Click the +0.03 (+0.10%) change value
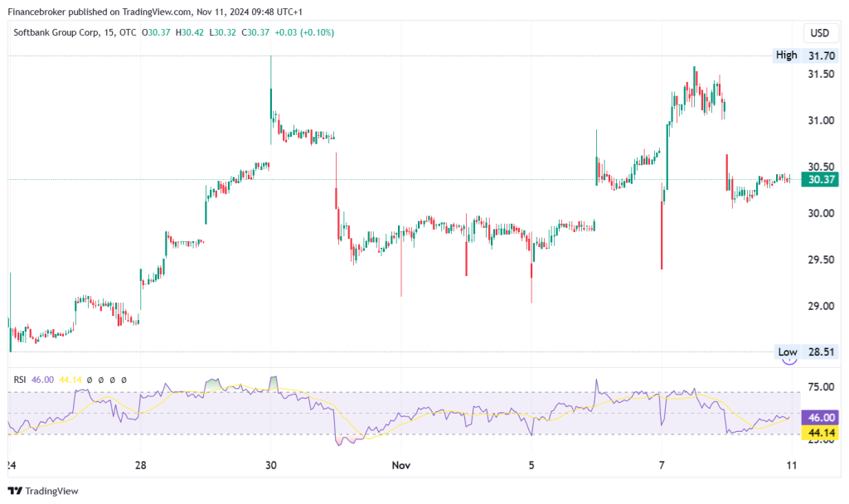The width and height of the screenshot is (849, 504). pos(304,32)
